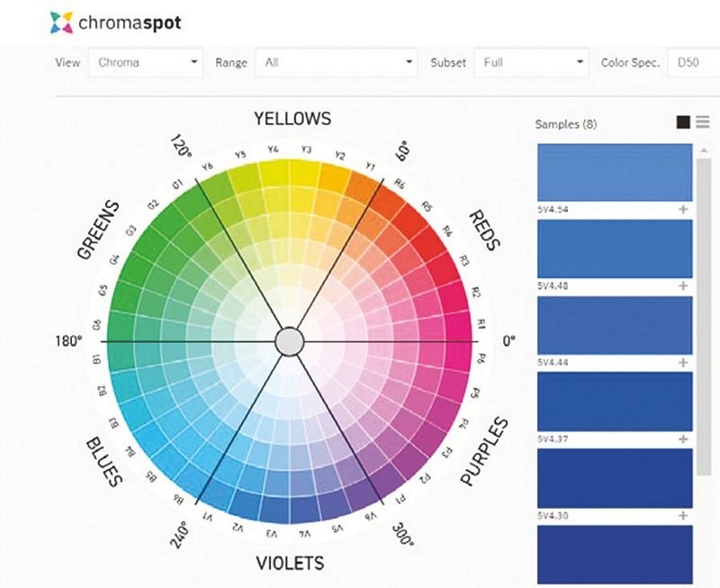The width and height of the screenshot is (720, 588).
Task: Select the gray center of the color wheel
Action: pyautogui.click(x=289, y=342)
